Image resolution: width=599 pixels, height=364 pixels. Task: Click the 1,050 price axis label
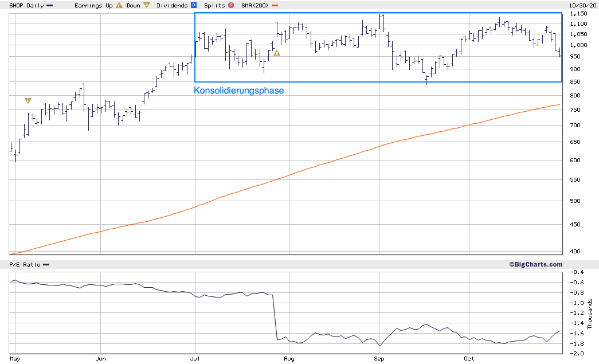coord(578,34)
